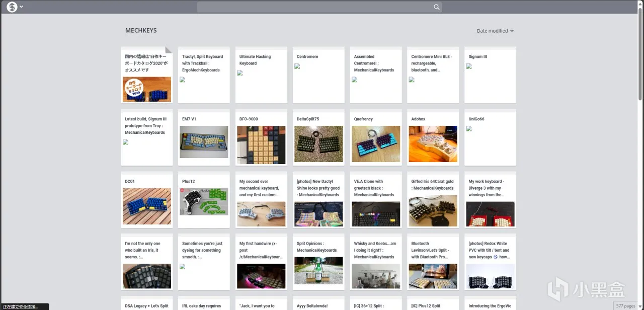Image resolution: width=644 pixels, height=310 pixels.
Task: Open the Quefrency keyboard thumbnail
Action: click(x=376, y=144)
